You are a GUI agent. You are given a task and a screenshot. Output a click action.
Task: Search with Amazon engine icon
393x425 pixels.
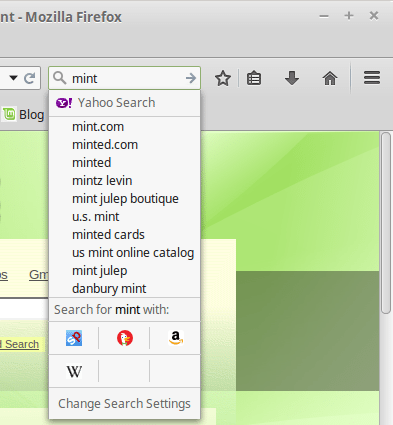(x=176, y=338)
